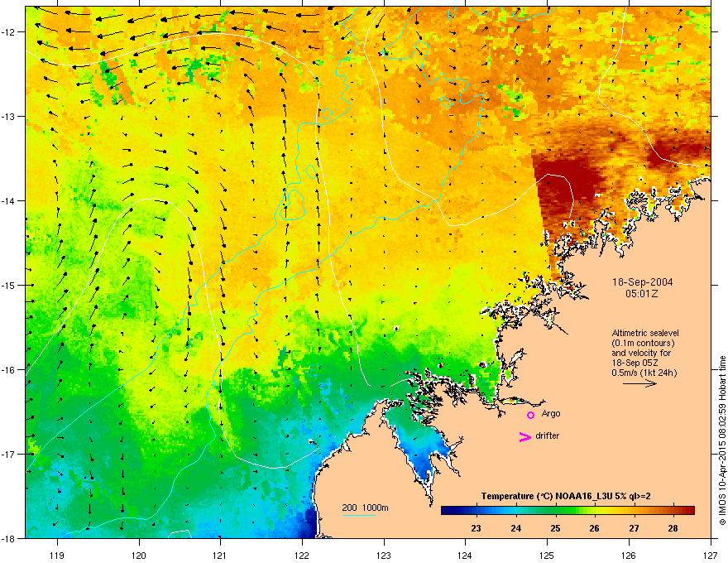Click the colorbar value 25

tap(555, 528)
